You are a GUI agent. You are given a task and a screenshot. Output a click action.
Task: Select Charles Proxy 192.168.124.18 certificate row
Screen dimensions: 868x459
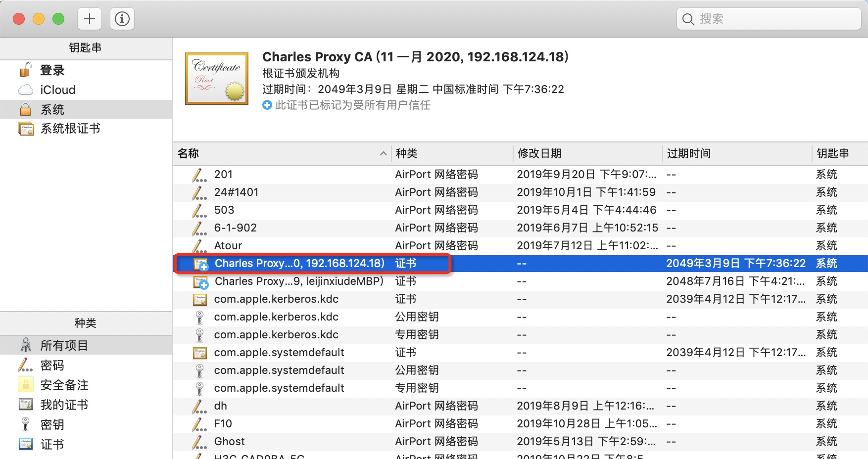tap(521, 264)
